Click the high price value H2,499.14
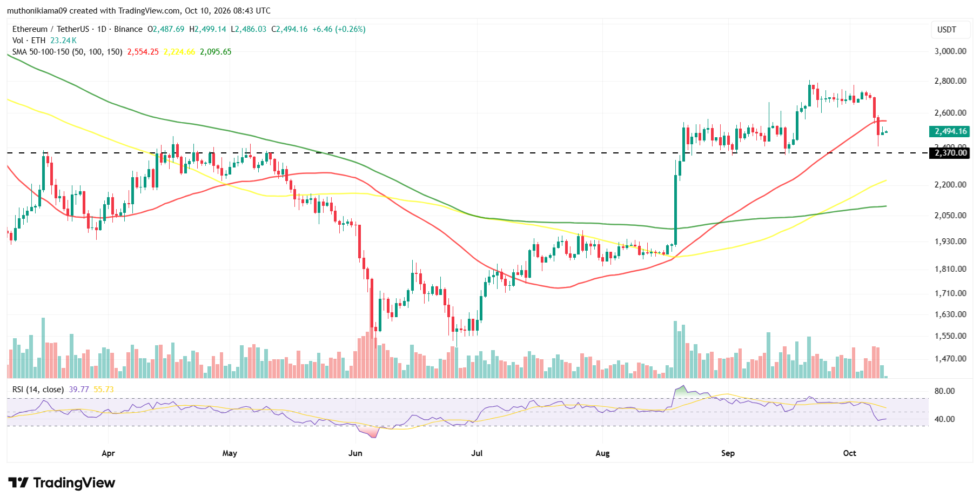 coord(207,29)
